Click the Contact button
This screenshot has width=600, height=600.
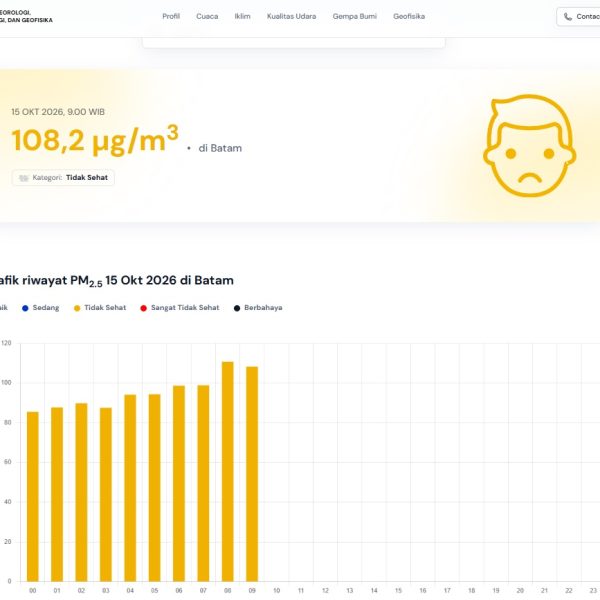click(x=578, y=17)
